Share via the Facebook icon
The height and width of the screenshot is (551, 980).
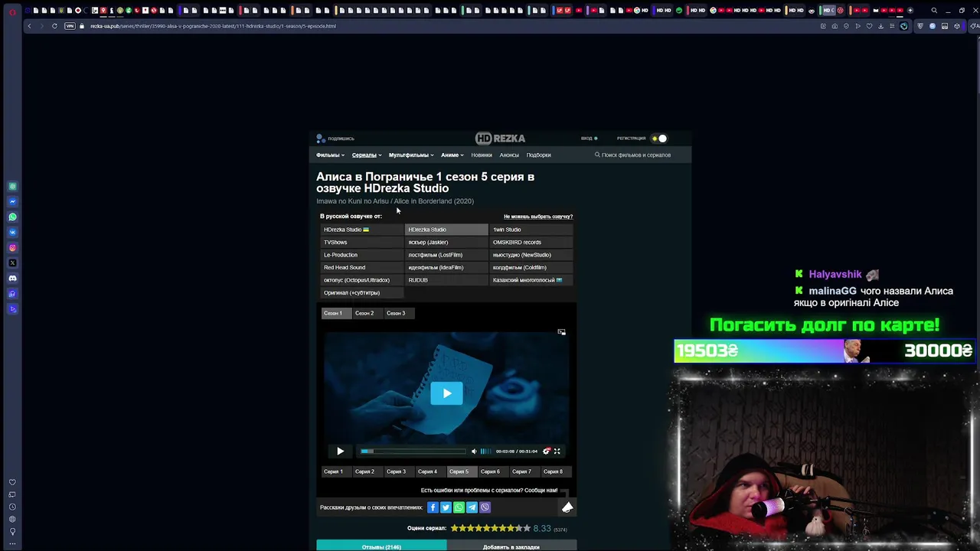[433, 507]
